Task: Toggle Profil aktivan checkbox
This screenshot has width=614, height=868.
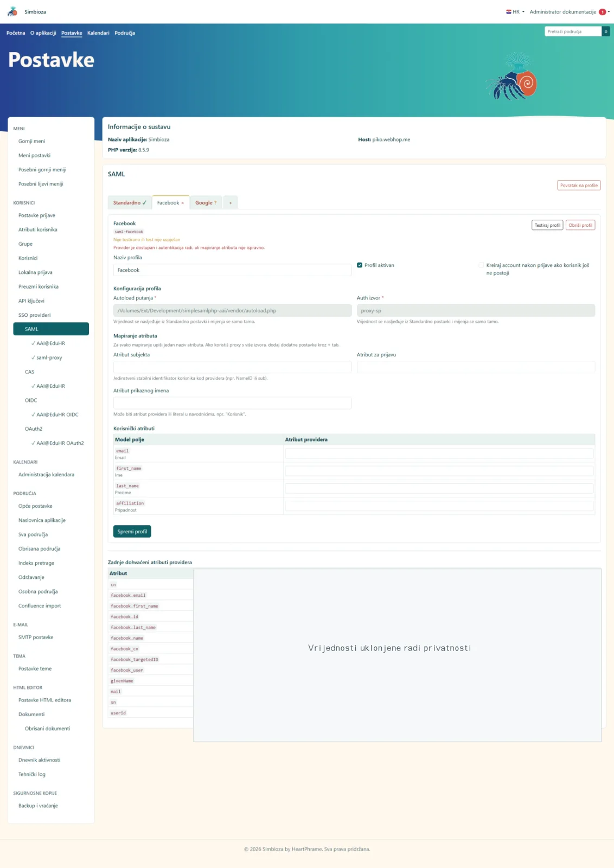Action: point(360,265)
